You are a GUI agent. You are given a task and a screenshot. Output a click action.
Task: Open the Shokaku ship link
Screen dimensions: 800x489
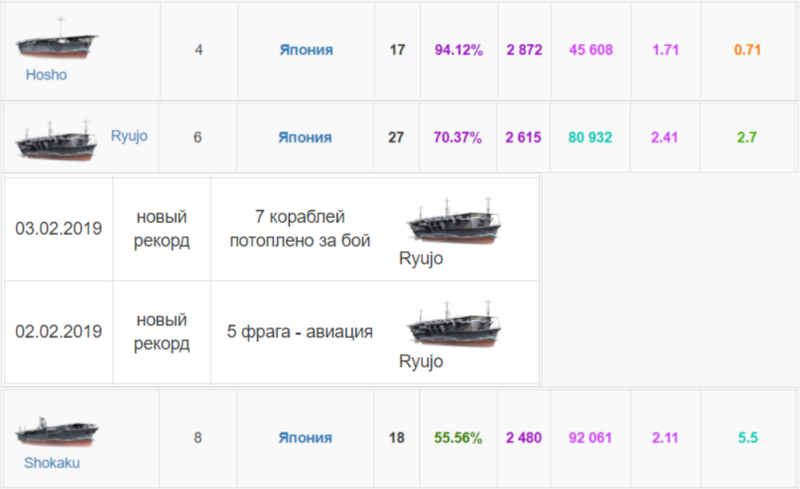coord(52,463)
